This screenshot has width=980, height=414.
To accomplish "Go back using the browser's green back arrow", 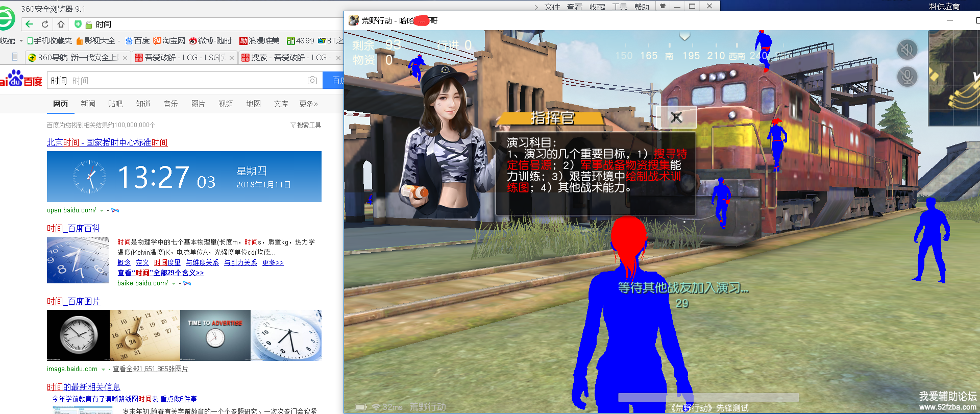I will click(x=29, y=24).
